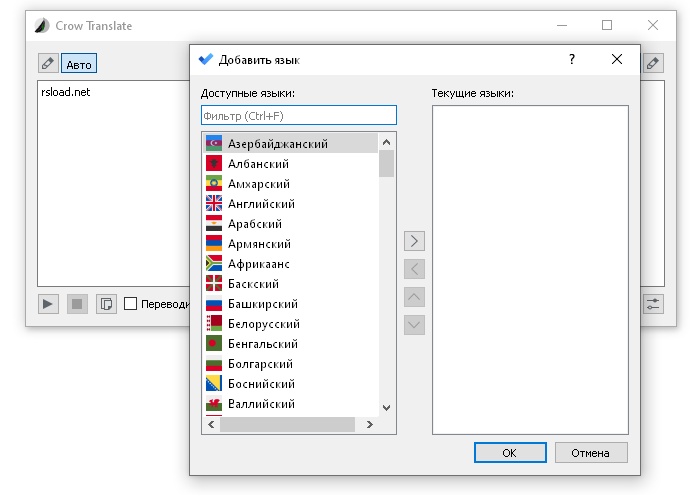Click the move left arrow button

tap(414, 269)
